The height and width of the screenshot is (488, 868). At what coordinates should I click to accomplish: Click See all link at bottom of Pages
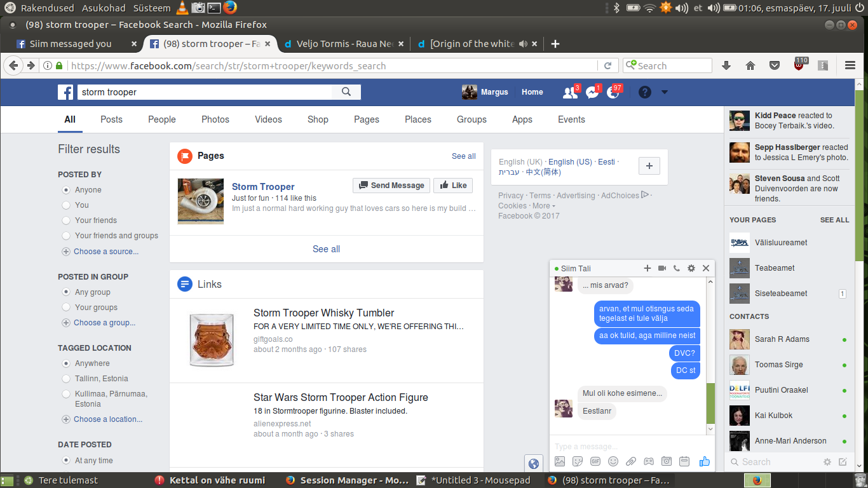[x=326, y=249]
